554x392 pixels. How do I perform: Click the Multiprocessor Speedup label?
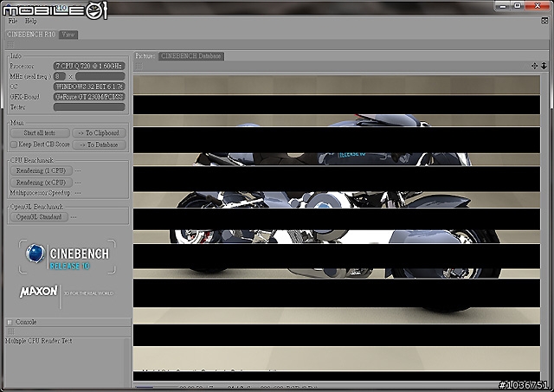(x=40, y=193)
